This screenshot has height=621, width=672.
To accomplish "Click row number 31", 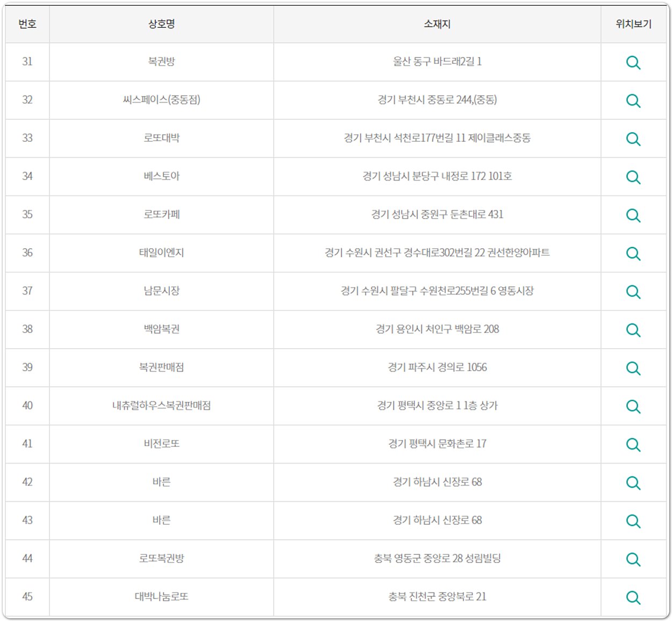I will click(27, 61).
